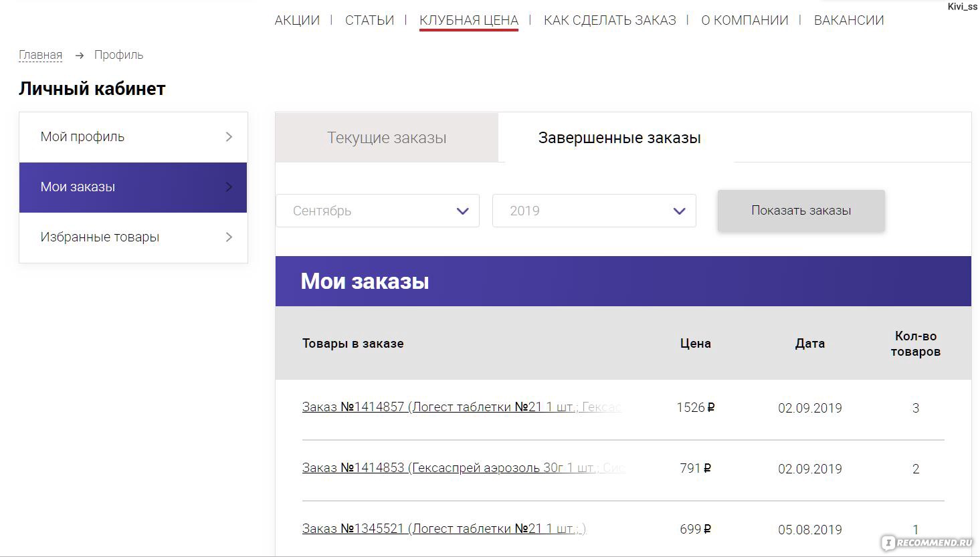Open order link Заказ №1414857

coord(462,407)
